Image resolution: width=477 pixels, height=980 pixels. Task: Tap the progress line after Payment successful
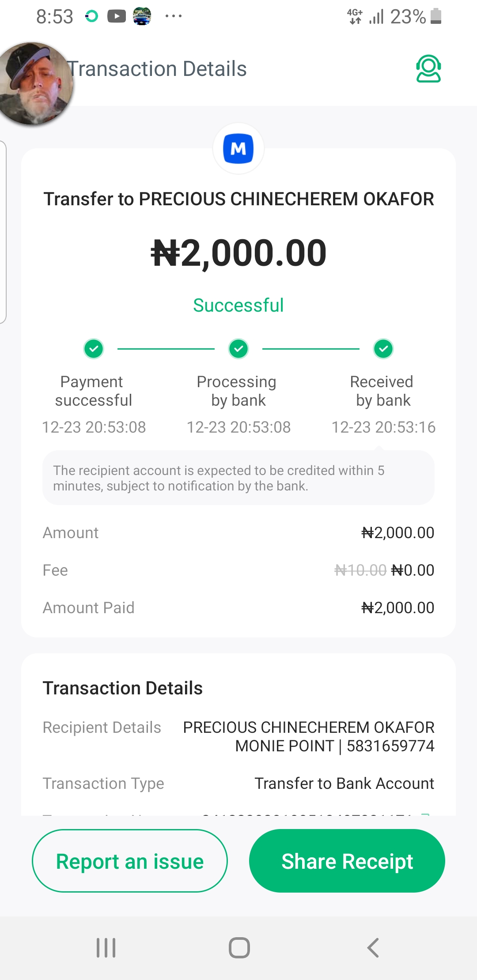point(166,349)
